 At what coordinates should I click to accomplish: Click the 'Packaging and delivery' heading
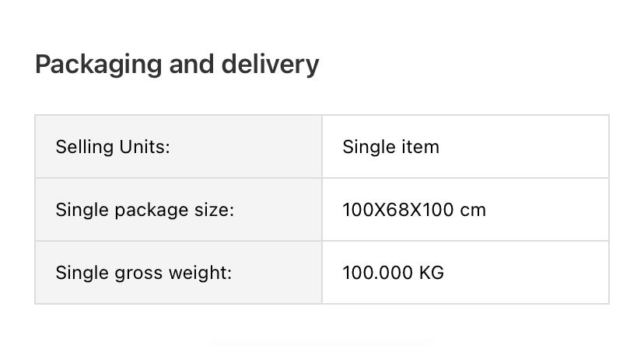click(177, 64)
